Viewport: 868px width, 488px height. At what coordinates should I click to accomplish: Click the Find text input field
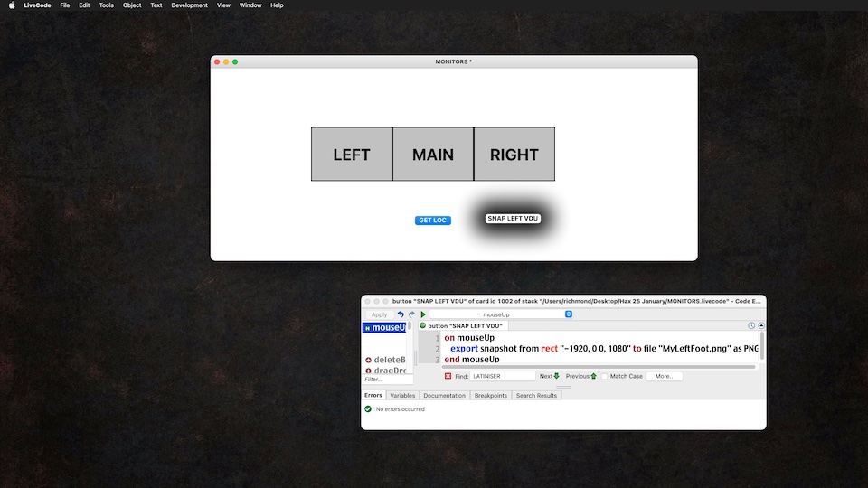[x=504, y=376]
